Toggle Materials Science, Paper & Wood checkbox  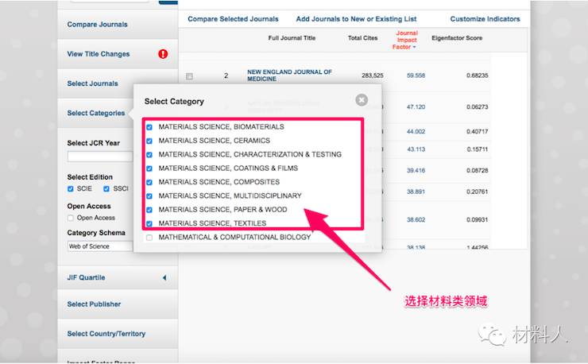[x=149, y=210]
